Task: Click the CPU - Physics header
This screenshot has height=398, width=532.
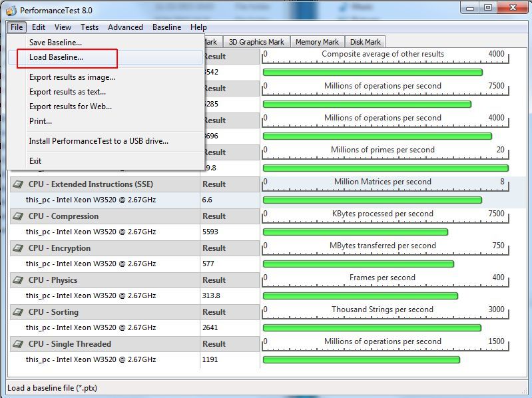Action: coord(105,280)
